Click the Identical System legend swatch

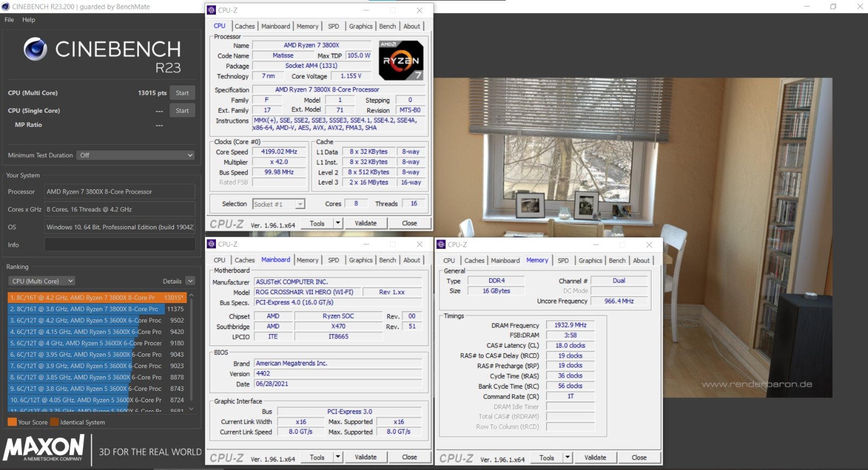coord(54,422)
